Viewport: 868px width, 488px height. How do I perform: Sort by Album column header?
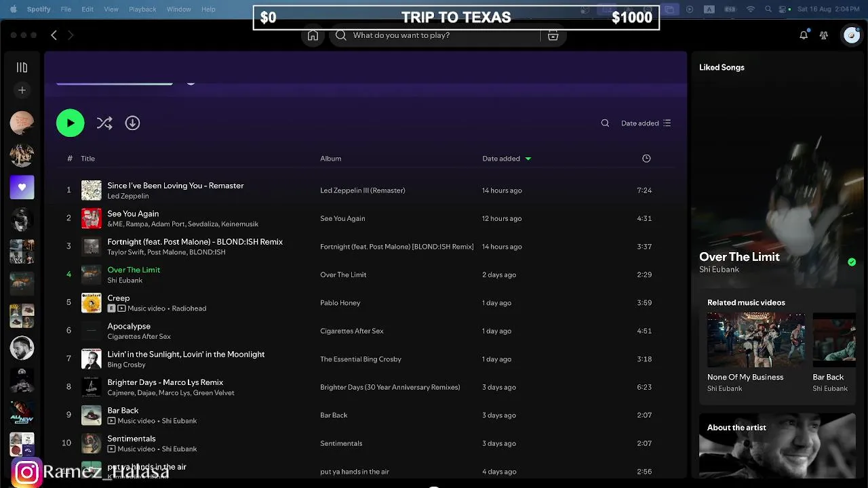point(330,159)
